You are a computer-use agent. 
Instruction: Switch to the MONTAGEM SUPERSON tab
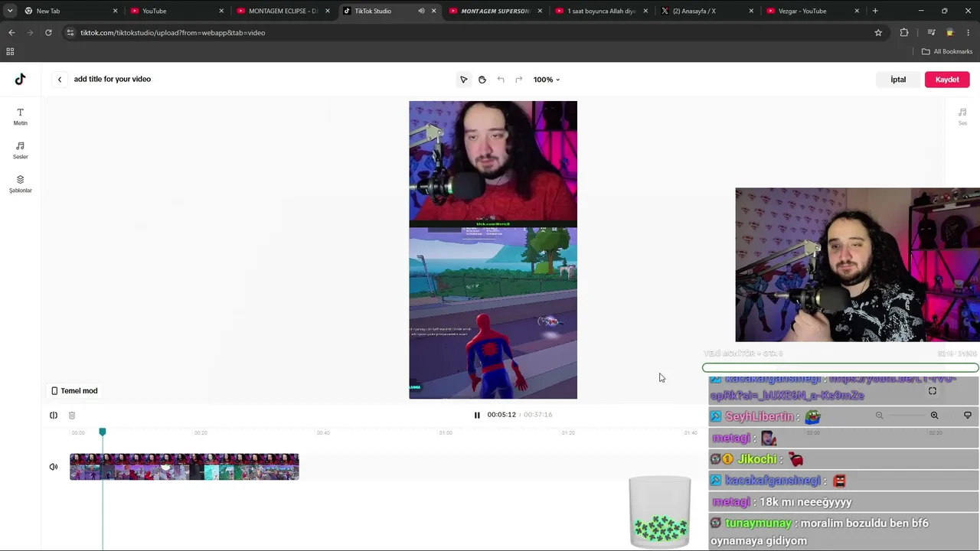pos(495,11)
